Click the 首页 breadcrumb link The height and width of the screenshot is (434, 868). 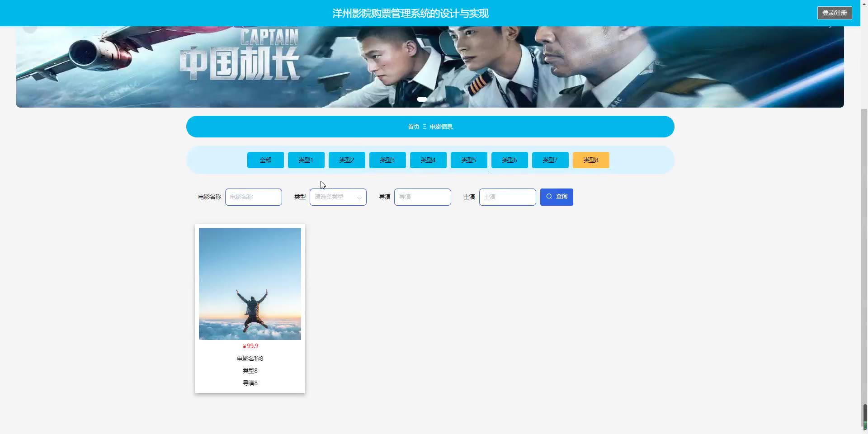coord(414,127)
